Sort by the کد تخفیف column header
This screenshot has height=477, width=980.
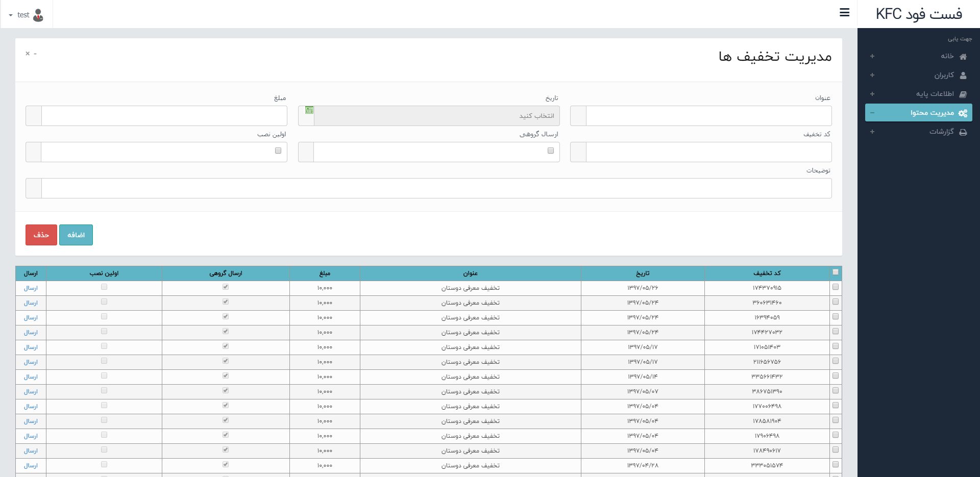point(767,273)
